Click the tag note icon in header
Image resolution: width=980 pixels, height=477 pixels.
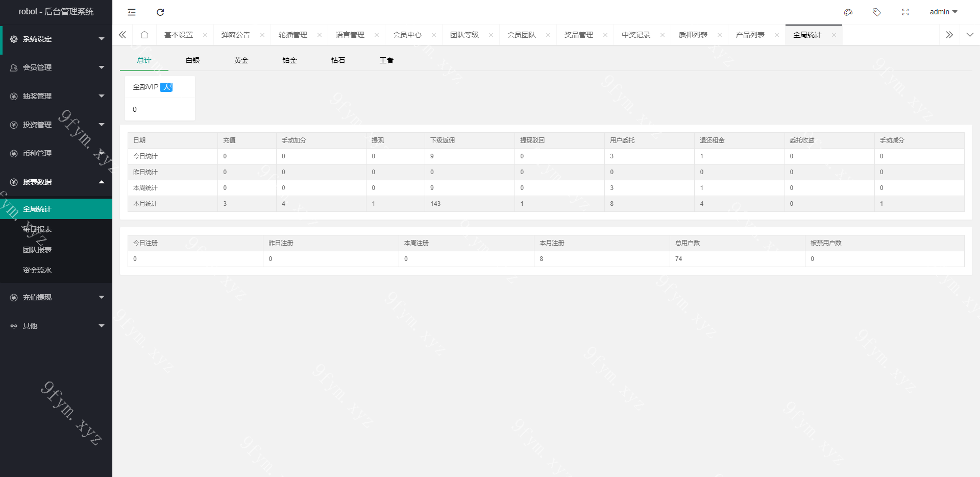pyautogui.click(x=877, y=12)
